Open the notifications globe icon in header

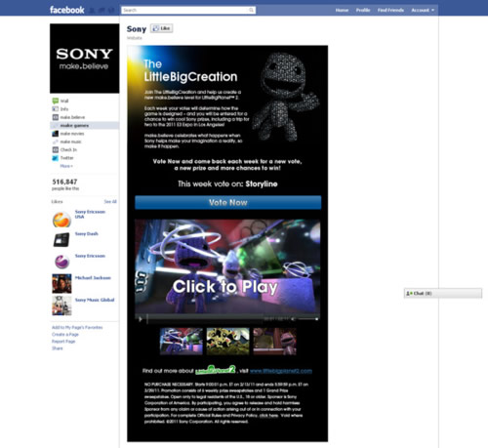coord(111,11)
